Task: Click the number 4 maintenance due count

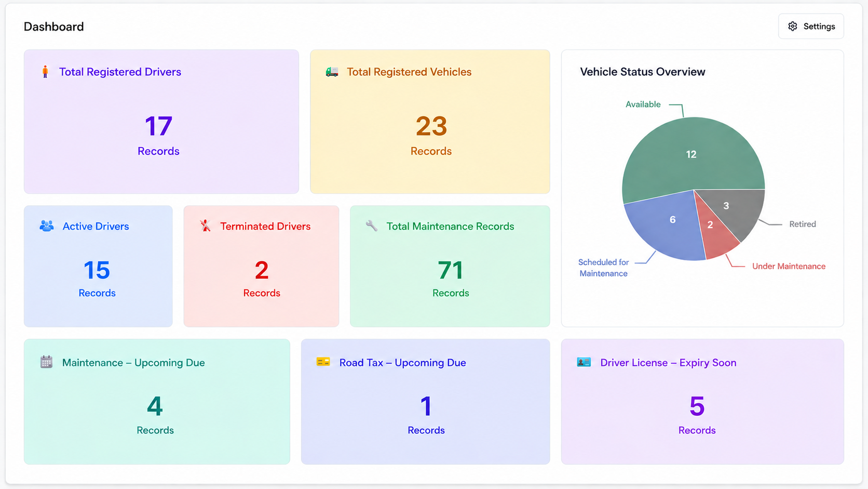Action: [x=155, y=406]
